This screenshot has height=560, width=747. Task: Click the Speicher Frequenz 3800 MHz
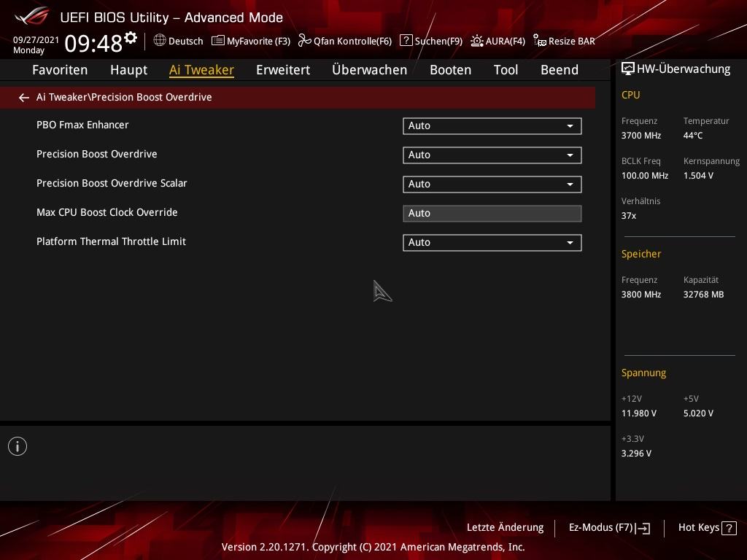640,295
